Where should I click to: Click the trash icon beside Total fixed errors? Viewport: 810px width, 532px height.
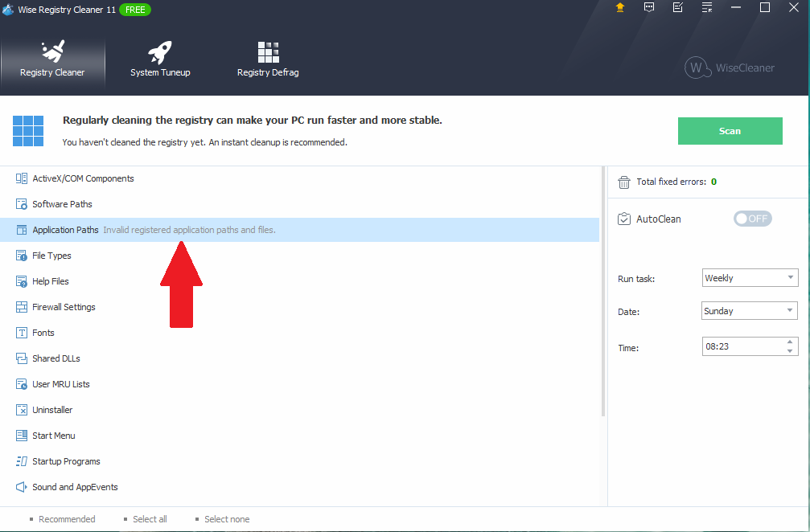click(x=624, y=182)
